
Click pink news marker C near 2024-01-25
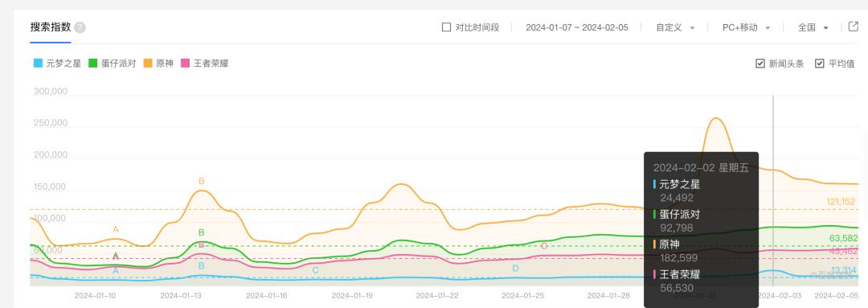click(544, 246)
